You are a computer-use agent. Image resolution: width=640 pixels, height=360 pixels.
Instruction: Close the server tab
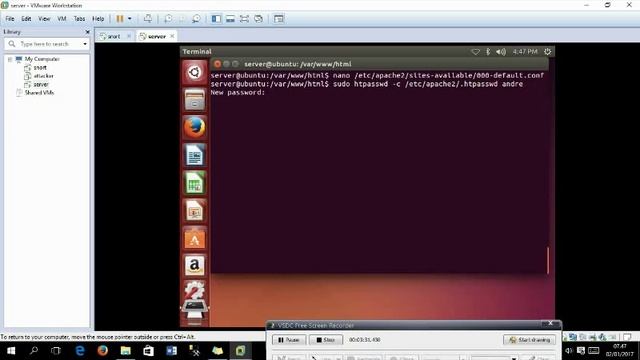pos(172,36)
